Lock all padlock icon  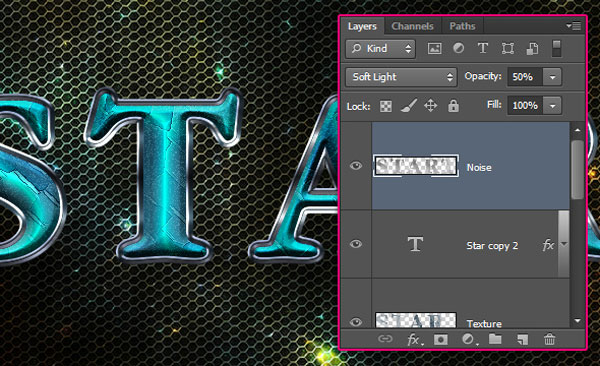(453, 106)
